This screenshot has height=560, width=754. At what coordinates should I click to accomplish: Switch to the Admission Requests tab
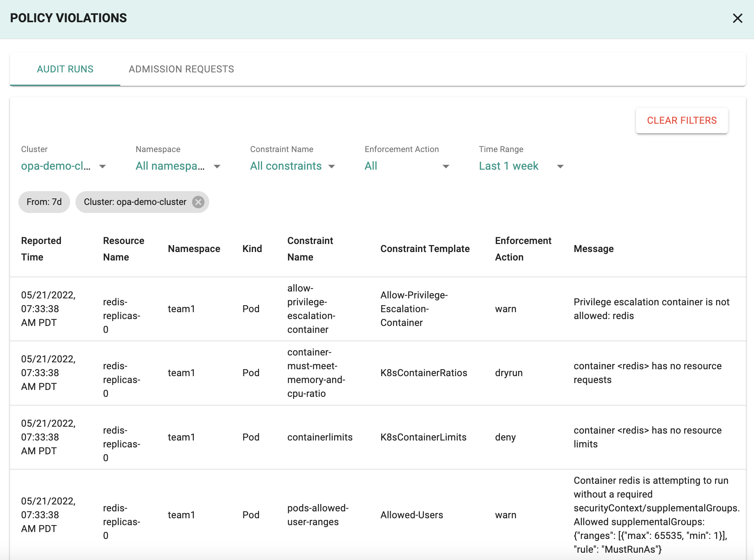(x=181, y=69)
